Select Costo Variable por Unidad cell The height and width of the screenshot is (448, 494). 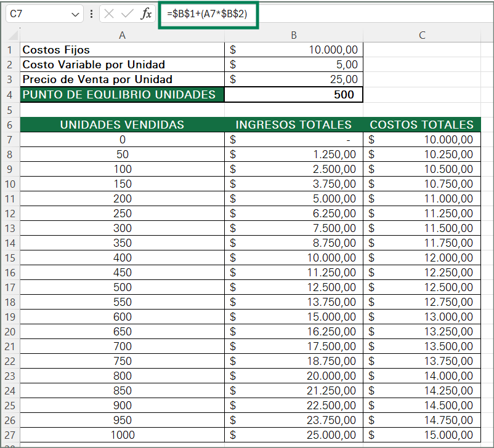coord(122,65)
